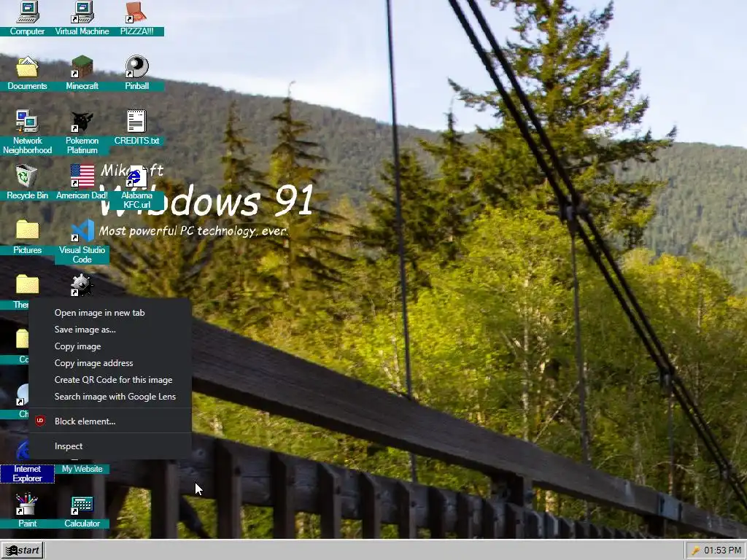Click the uBlock Origin shield icon in menu
The height and width of the screenshot is (560, 747).
(41, 421)
